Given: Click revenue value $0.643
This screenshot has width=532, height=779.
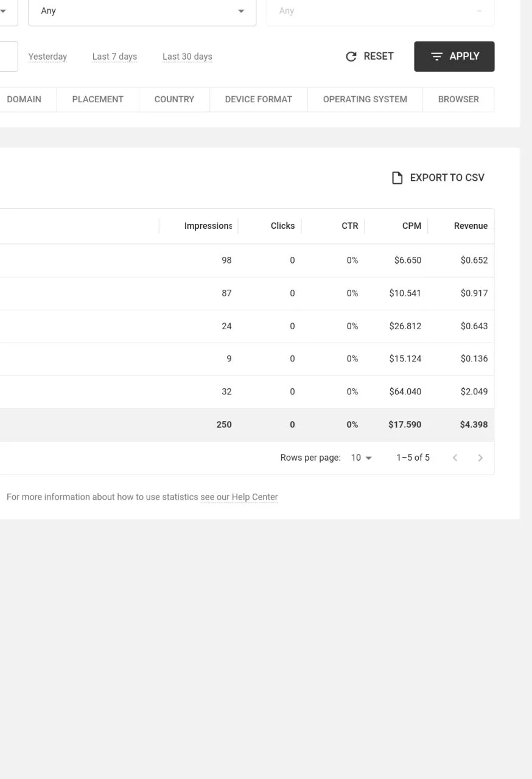Looking at the screenshot, I should (474, 326).
